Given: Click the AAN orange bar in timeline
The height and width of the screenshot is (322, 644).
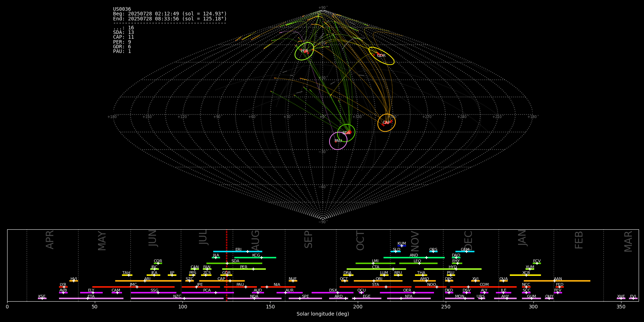Looking at the screenshot, I should tap(557, 281).
